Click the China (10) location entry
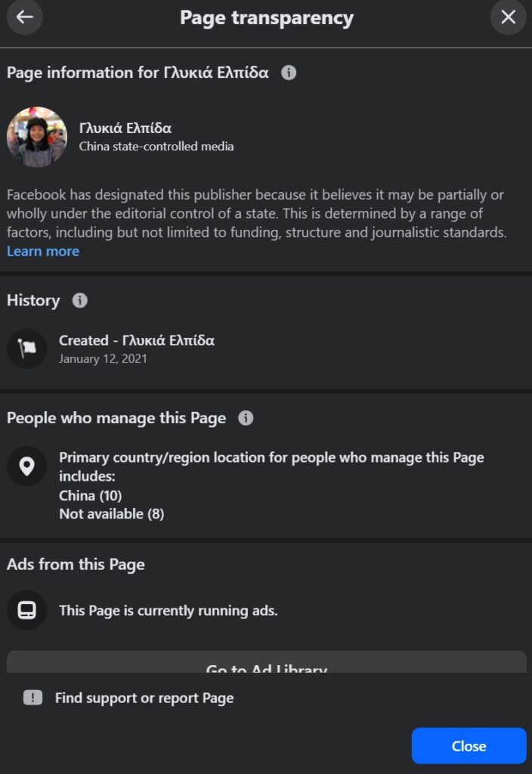 (90, 496)
